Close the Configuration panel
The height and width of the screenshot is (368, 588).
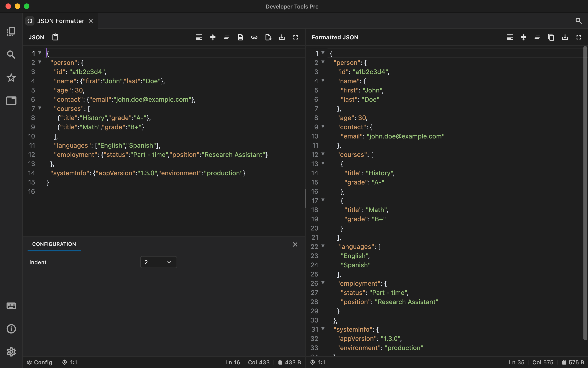tap(295, 244)
